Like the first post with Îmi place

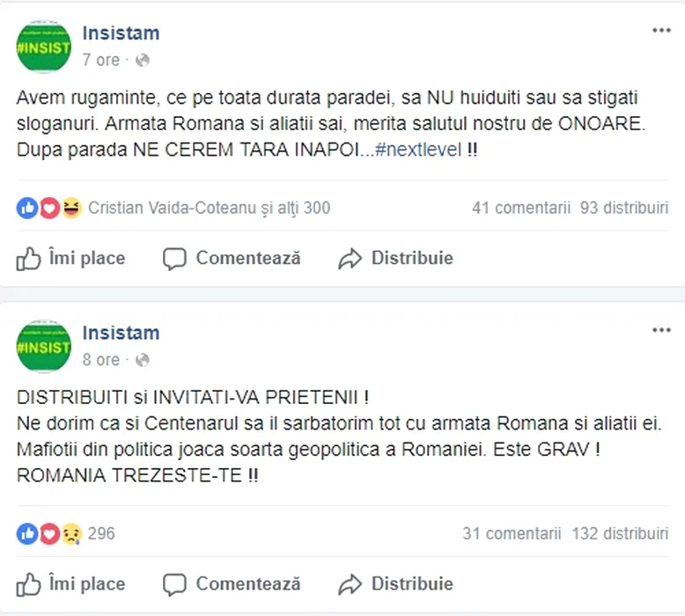[71, 258]
